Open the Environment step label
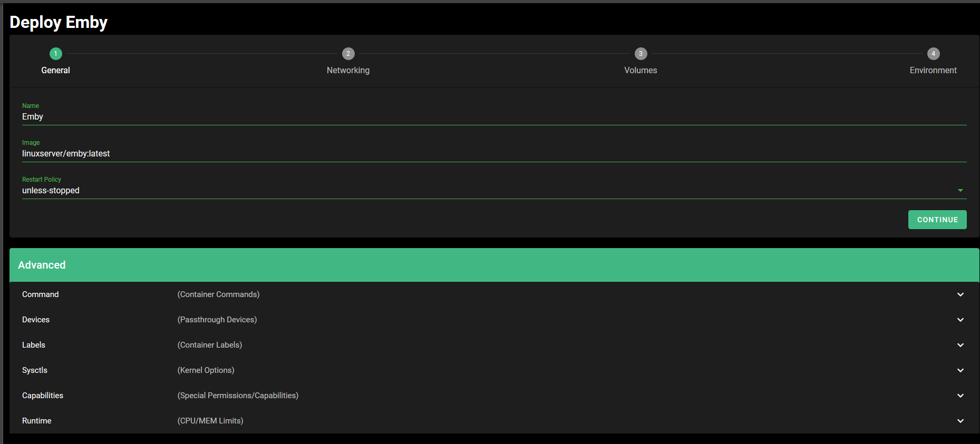The height and width of the screenshot is (444, 980). coord(933,70)
